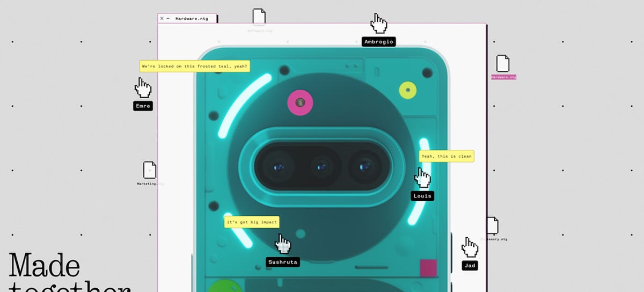Open the Software.ntg file icon
The image size is (644, 292).
(259, 17)
